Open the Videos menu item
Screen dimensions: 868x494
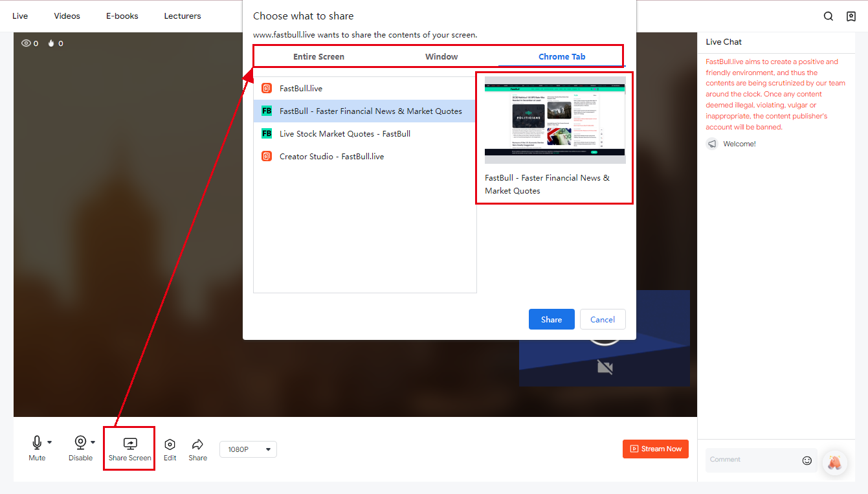tap(67, 16)
